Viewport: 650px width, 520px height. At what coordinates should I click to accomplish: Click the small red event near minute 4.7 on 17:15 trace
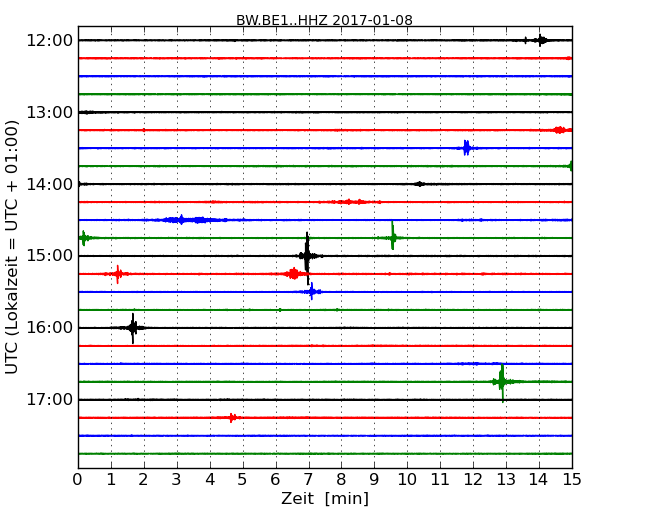click(x=233, y=418)
